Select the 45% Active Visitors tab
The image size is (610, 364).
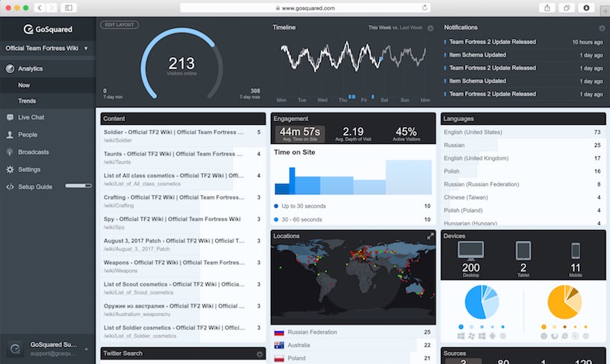point(406,134)
